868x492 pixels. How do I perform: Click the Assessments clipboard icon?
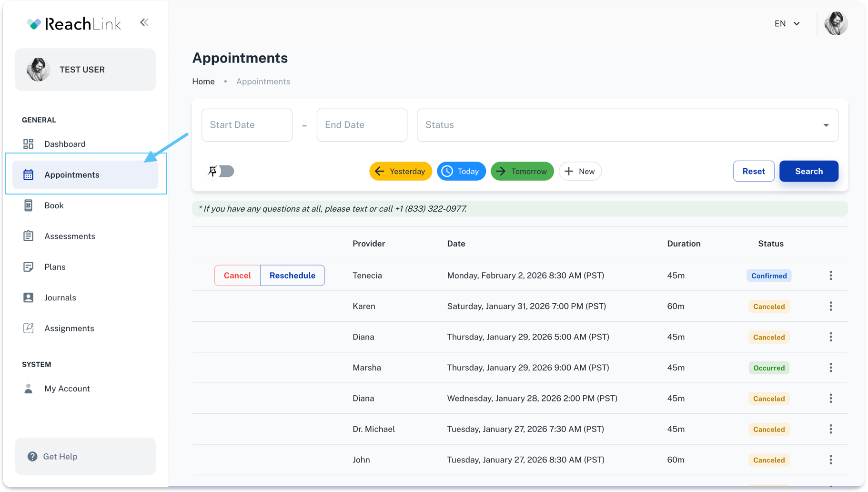29,236
